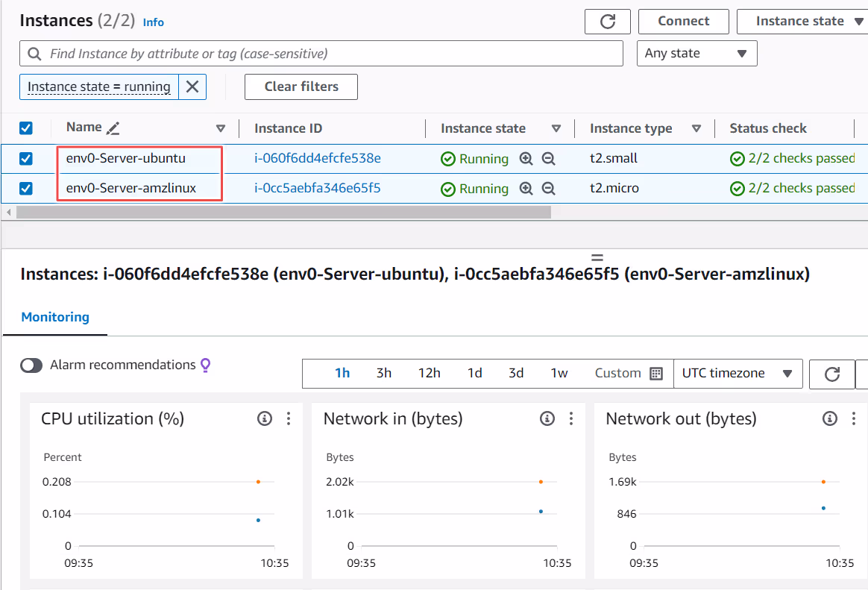Viewport: 868px width, 590px height.
Task: Click the Instance ID column header
Action: 288,128
